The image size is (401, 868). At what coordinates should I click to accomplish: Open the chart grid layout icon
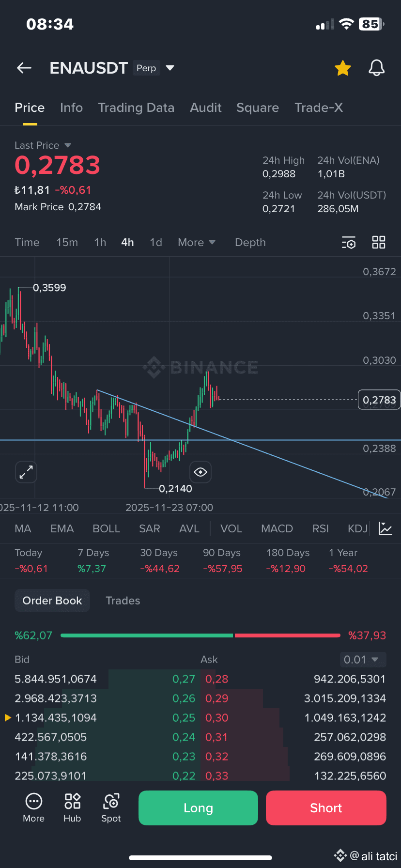379,242
